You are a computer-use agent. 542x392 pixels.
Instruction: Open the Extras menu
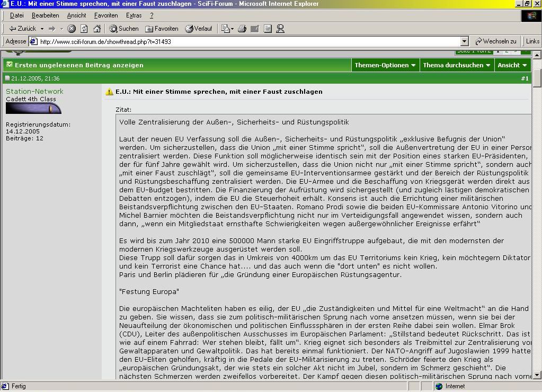(x=134, y=15)
